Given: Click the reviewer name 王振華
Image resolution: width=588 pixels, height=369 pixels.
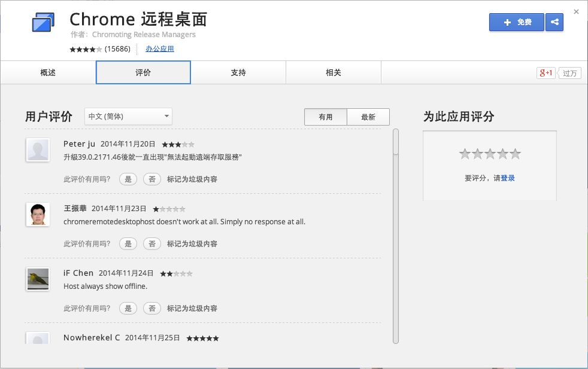Looking at the screenshot, I should (x=75, y=208).
